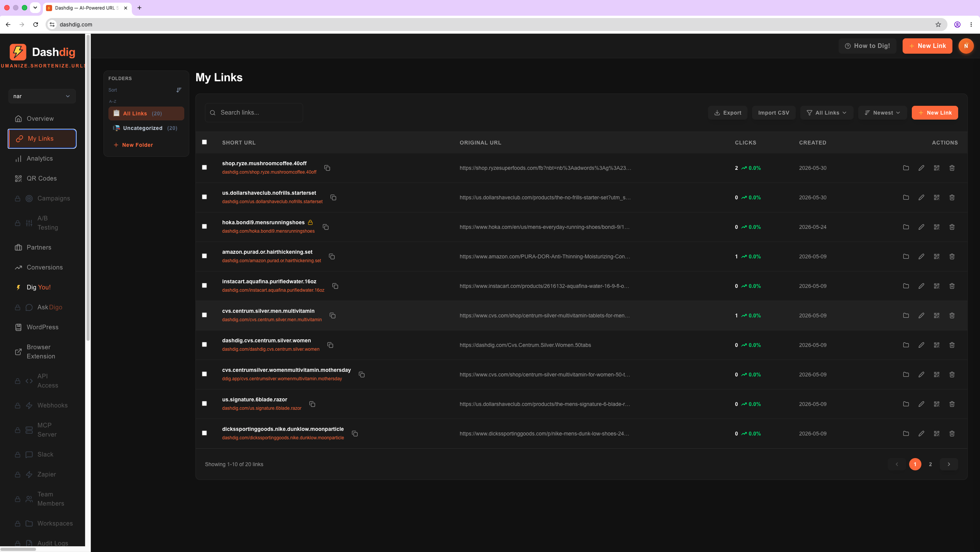Navigate to QR Codes
Screen dimensions: 980x552
(x=42, y=179)
